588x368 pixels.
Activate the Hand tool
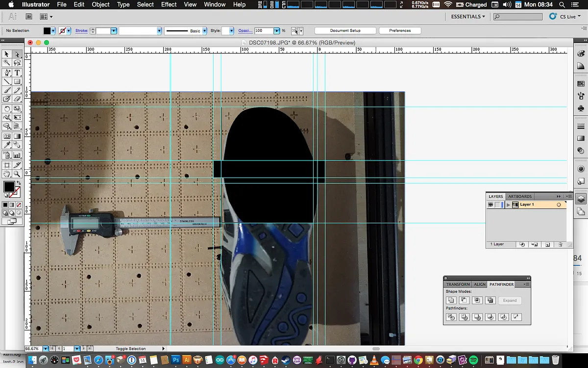tap(7, 173)
